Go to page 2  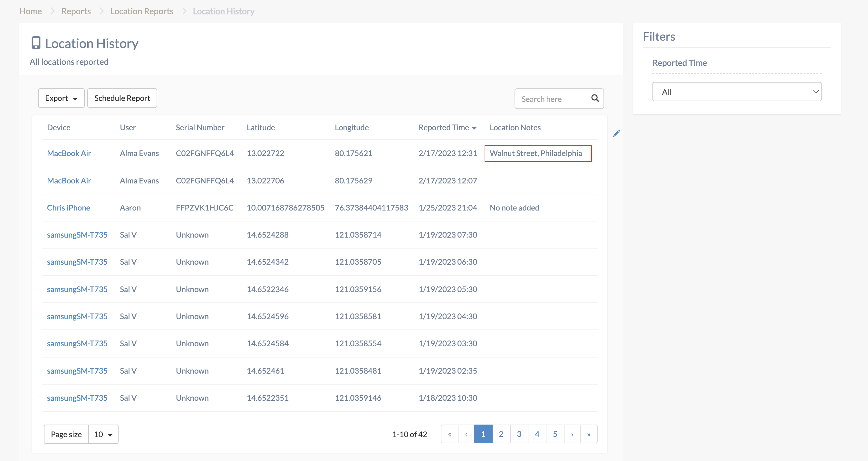(x=501, y=434)
